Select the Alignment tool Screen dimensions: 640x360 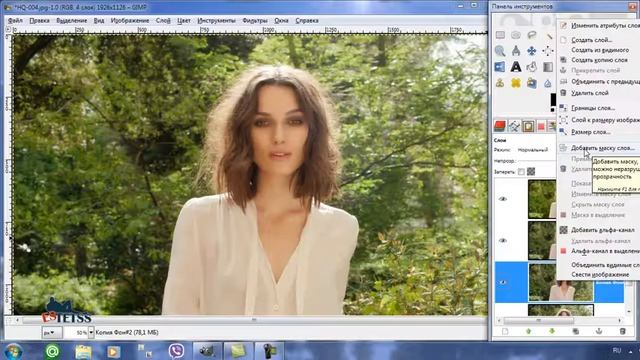(548, 51)
